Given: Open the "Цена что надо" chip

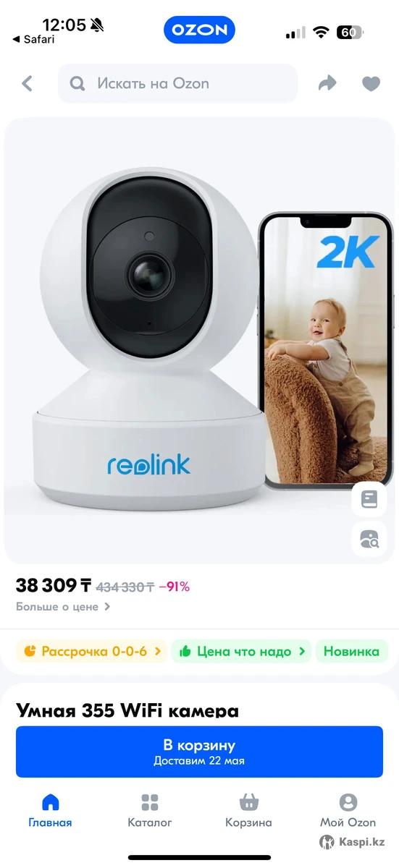Looking at the screenshot, I should [241, 651].
